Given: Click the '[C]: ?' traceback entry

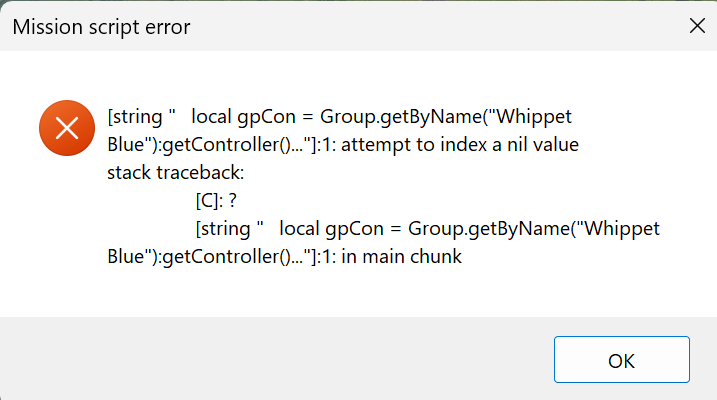Looking at the screenshot, I should pyautogui.click(x=216, y=201).
